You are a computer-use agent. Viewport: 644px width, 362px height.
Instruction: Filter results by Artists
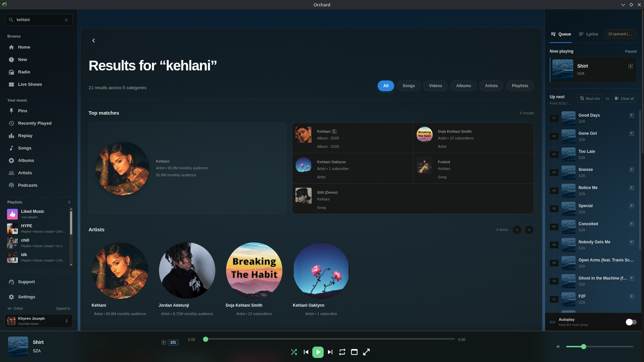click(x=491, y=86)
